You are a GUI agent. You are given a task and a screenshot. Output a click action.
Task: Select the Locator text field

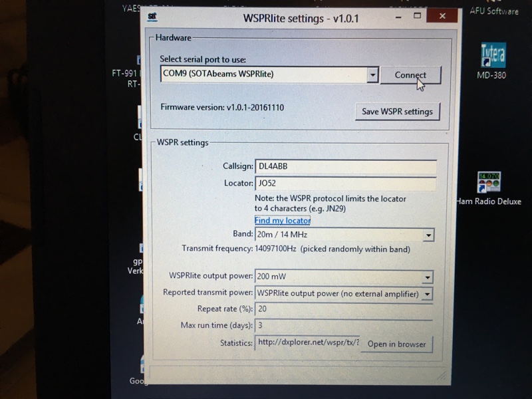pyautogui.click(x=345, y=184)
